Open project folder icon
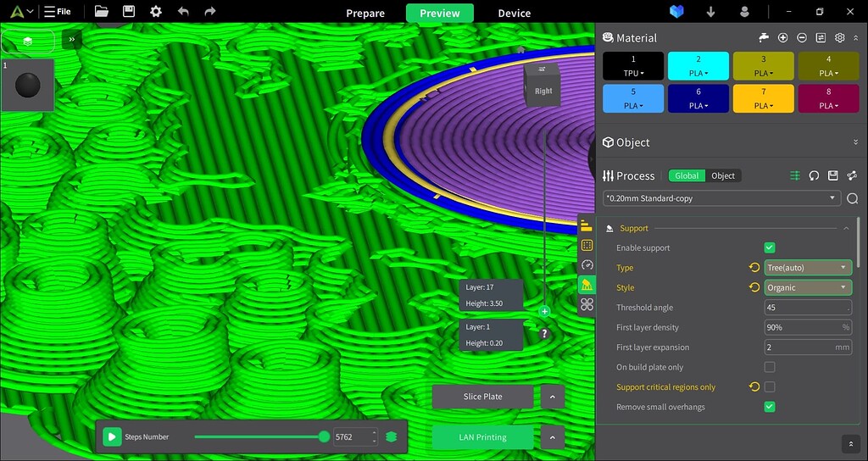Viewport: 868px width, 461px height. 102,12
